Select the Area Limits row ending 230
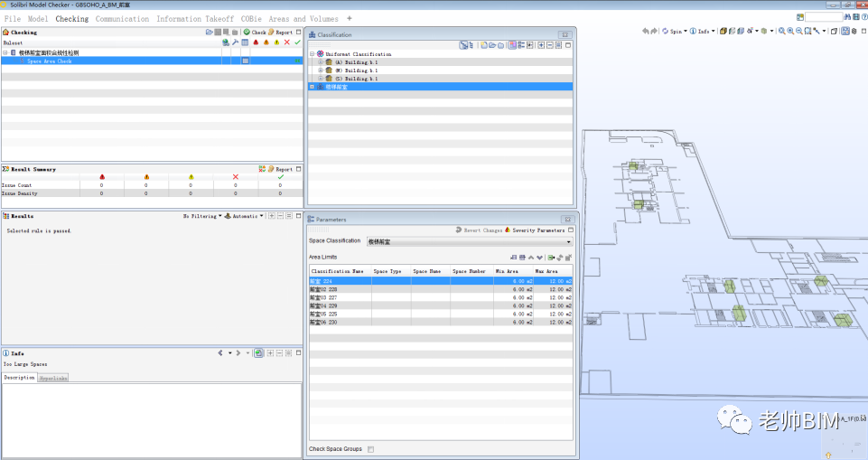Screen dimensions: 868x460 tap(441, 322)
